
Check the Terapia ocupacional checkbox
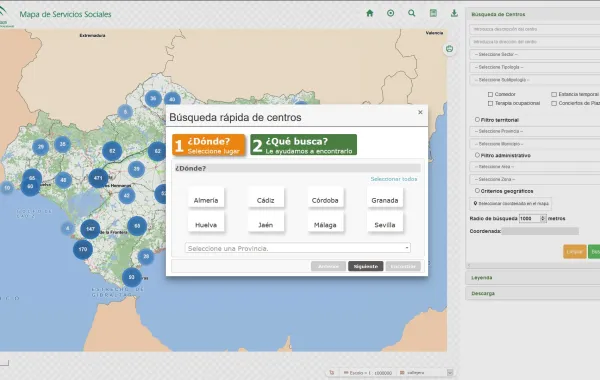(x=490, y=103)
